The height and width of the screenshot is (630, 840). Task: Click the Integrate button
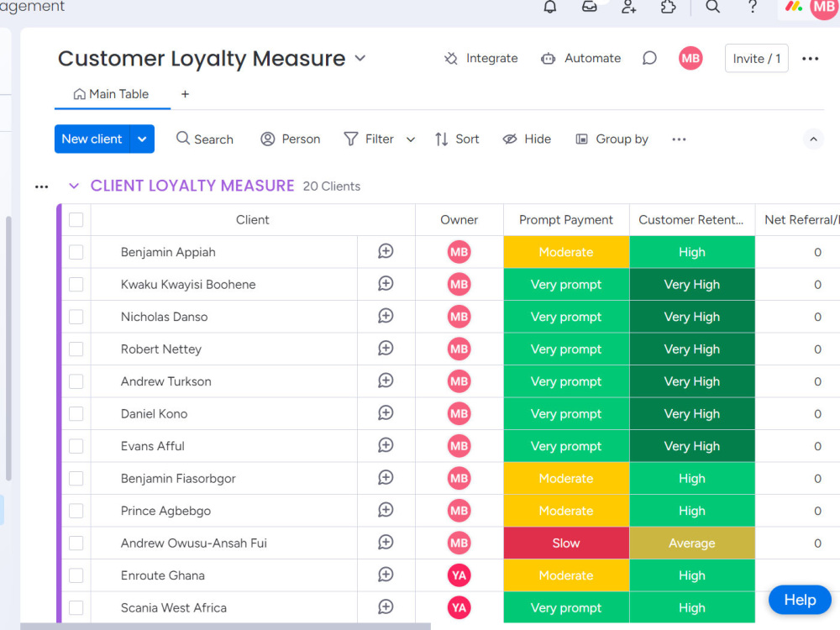[x=480, y=59]
